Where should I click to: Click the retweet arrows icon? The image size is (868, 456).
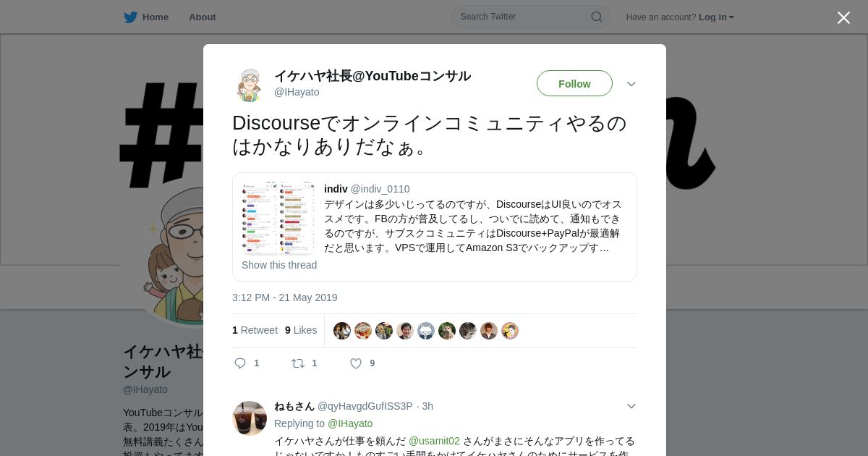click(298, 363)
